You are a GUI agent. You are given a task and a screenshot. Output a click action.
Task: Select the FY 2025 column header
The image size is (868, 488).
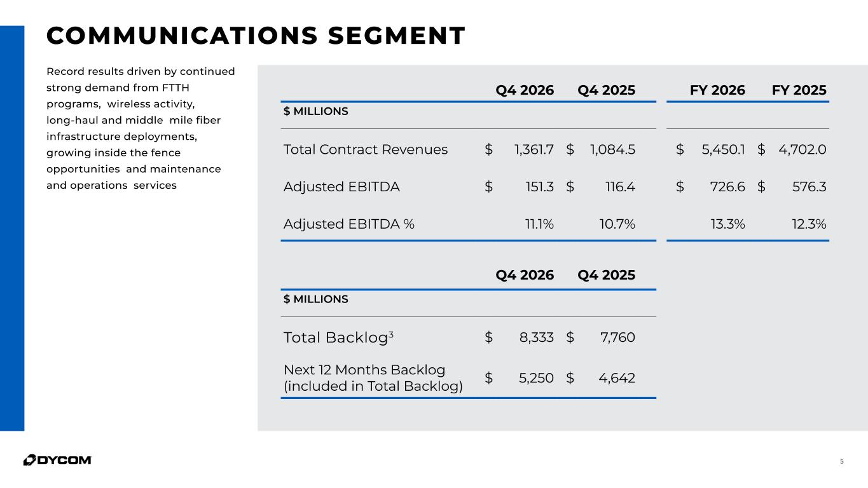799,90
